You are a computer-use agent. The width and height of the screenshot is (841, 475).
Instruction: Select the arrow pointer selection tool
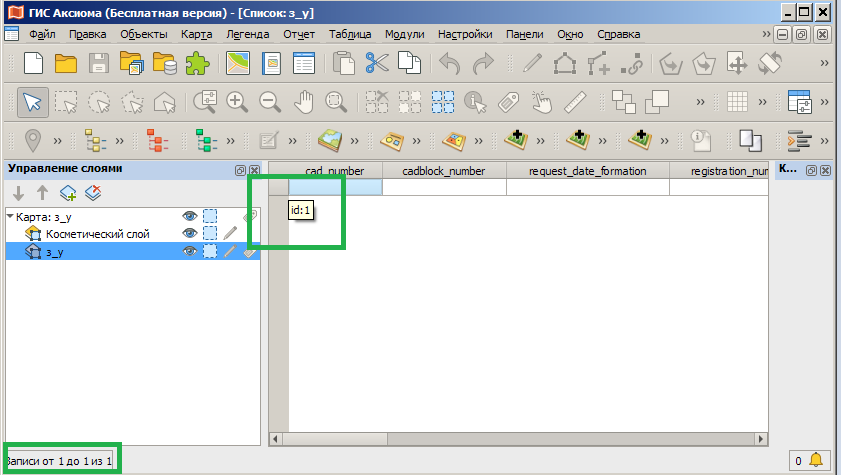(32, 101)
